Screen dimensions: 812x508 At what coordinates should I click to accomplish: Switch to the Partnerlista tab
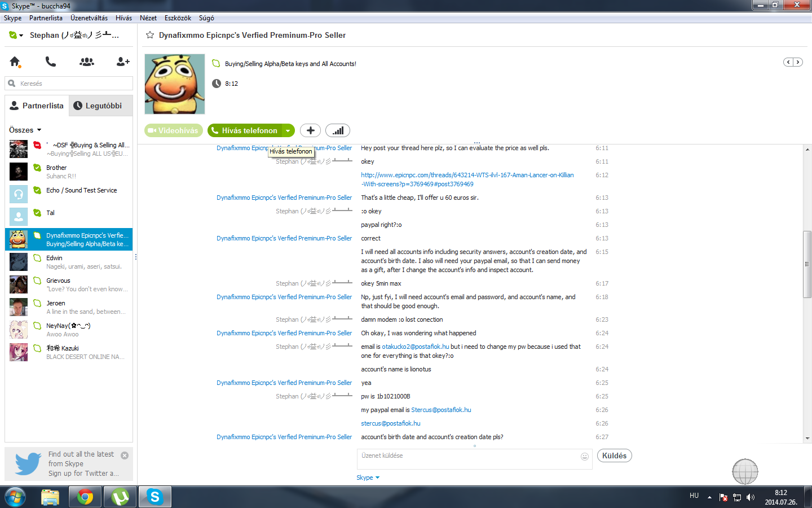point(37,106)
